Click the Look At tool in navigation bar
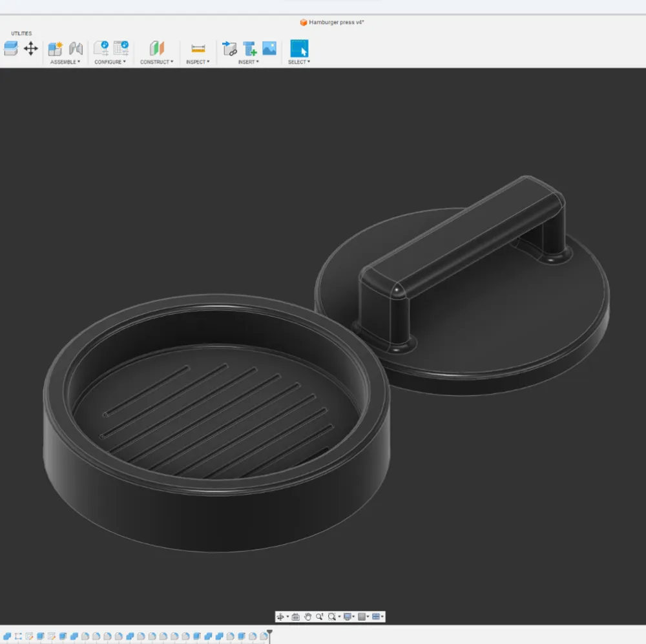This screenshot has height=644, width=646. [x=295, y=617]
